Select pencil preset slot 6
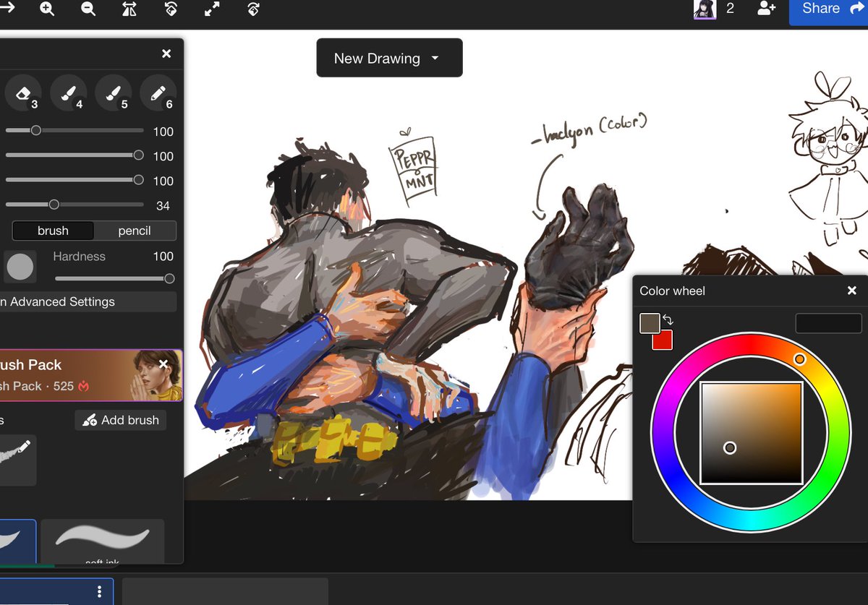The height and width of the screenshot is (605, 868). (x=158, y=93)
